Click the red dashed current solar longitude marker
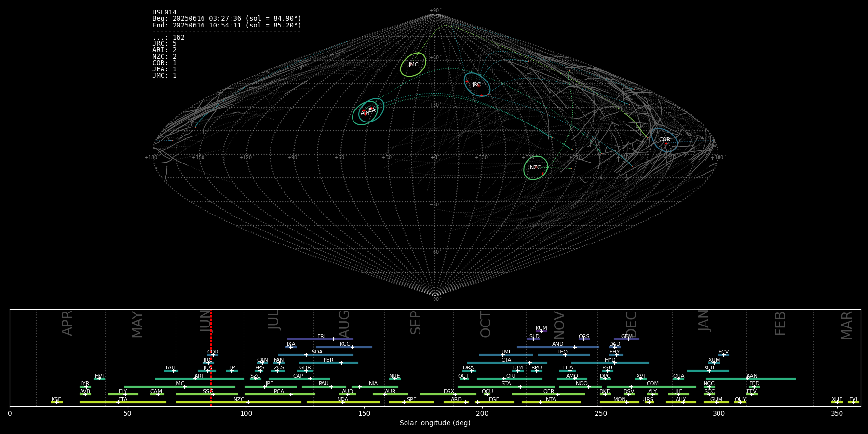This screenshot has height=434, width=868. click(x=211, y=357)
